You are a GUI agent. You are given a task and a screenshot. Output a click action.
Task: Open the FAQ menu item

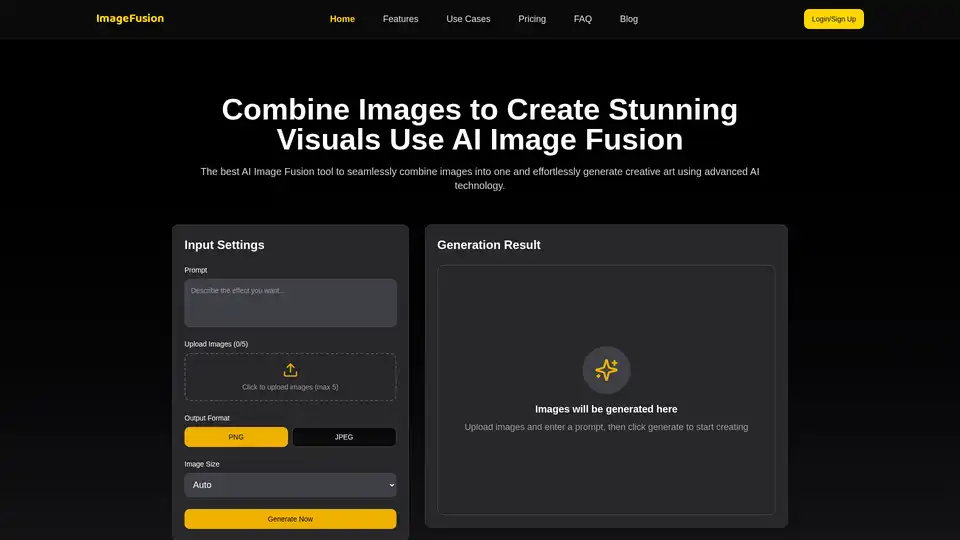coord(583,19)
